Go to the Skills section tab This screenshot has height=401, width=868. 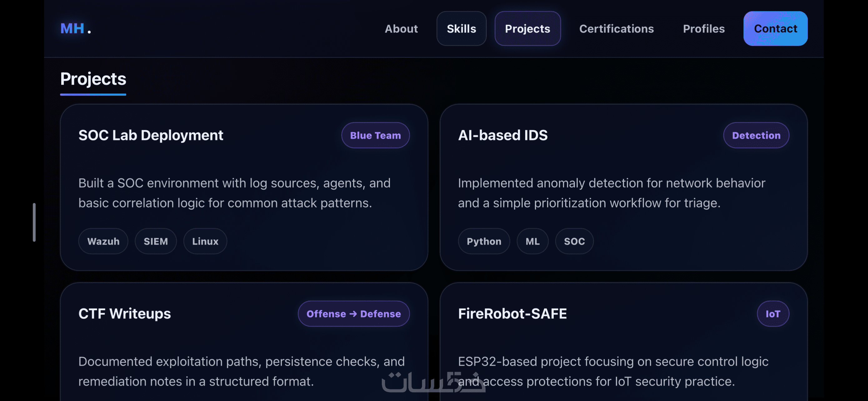(x=461, y=29)
